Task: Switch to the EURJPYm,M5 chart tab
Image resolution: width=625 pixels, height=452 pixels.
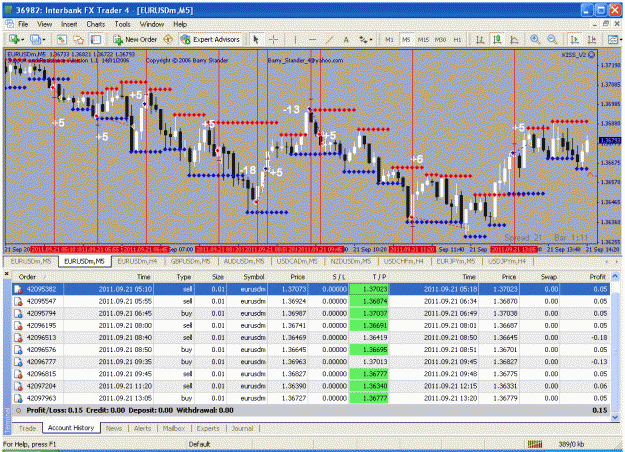Action: (456, 261)
